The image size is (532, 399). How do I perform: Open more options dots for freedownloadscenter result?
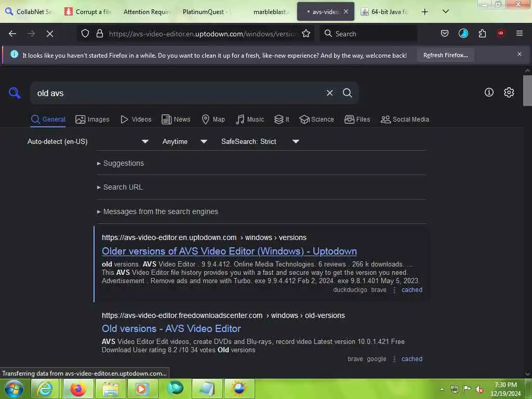coord(394,359)
